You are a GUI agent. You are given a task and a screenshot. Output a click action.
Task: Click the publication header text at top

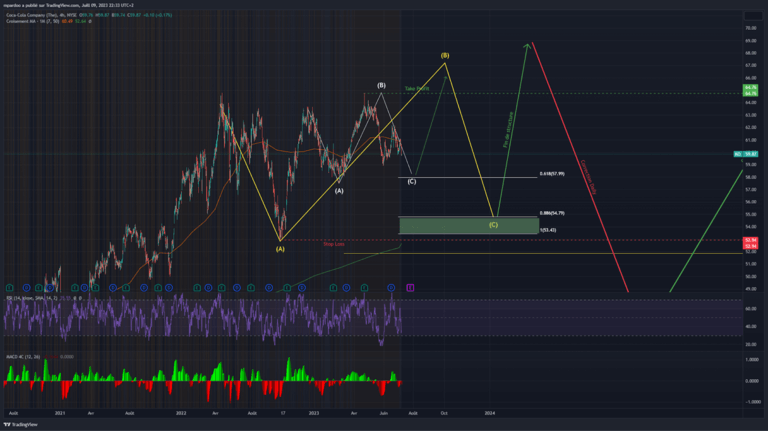[x=69, y=5]
